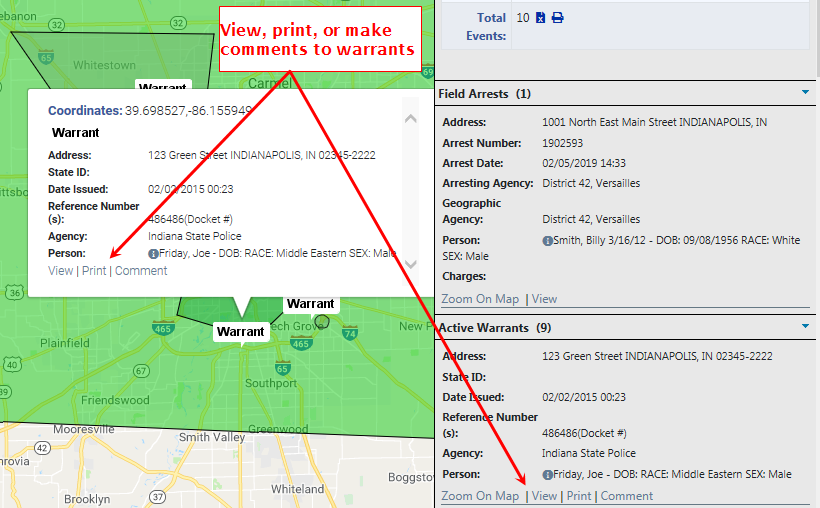Open info icon for Smith, Billy
This screenshot has width=820, height=508.
(548, 241)
